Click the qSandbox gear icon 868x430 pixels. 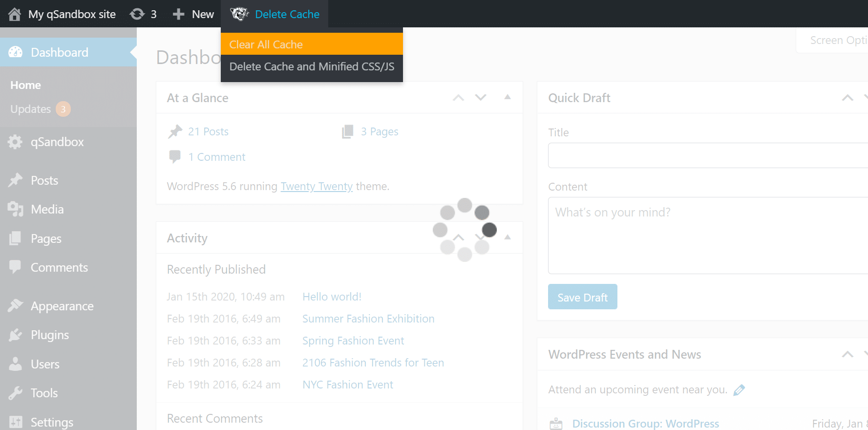tap(15, 142)
